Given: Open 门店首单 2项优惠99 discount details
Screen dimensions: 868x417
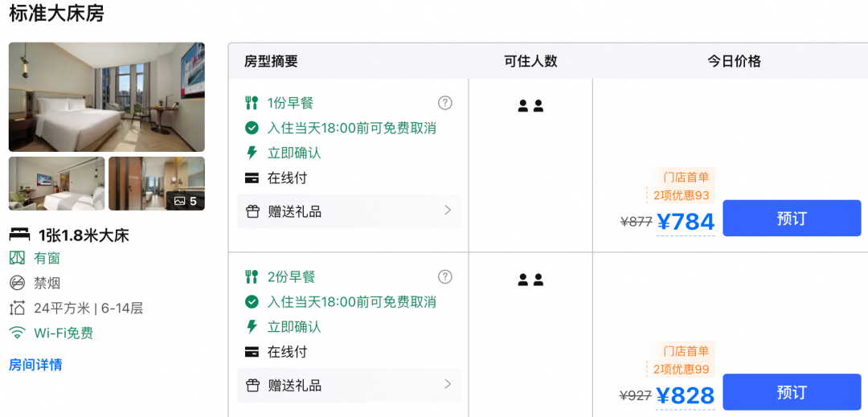Looking at the screenshot, I should [681, 360].
